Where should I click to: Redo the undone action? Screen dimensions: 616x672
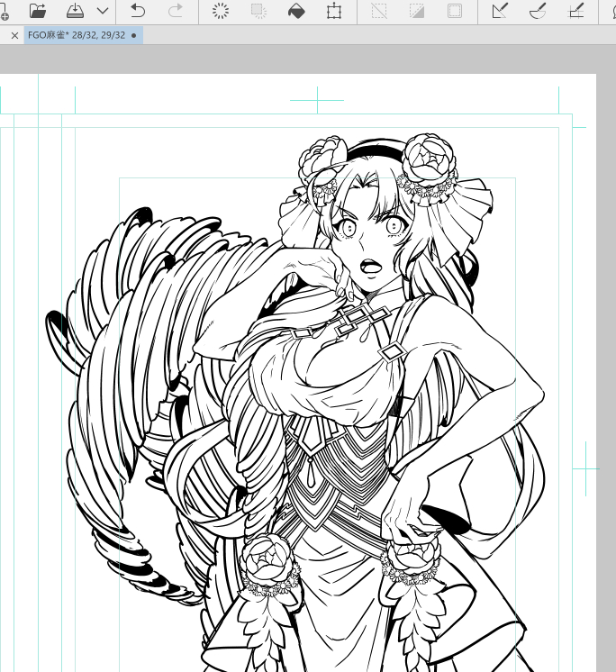(x=176, y=11)
